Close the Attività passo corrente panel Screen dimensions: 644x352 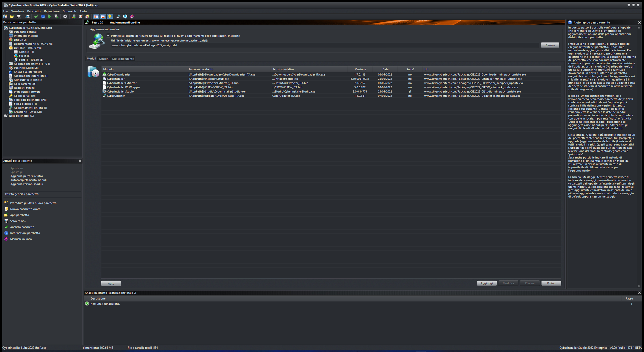(x=80, y=161)
